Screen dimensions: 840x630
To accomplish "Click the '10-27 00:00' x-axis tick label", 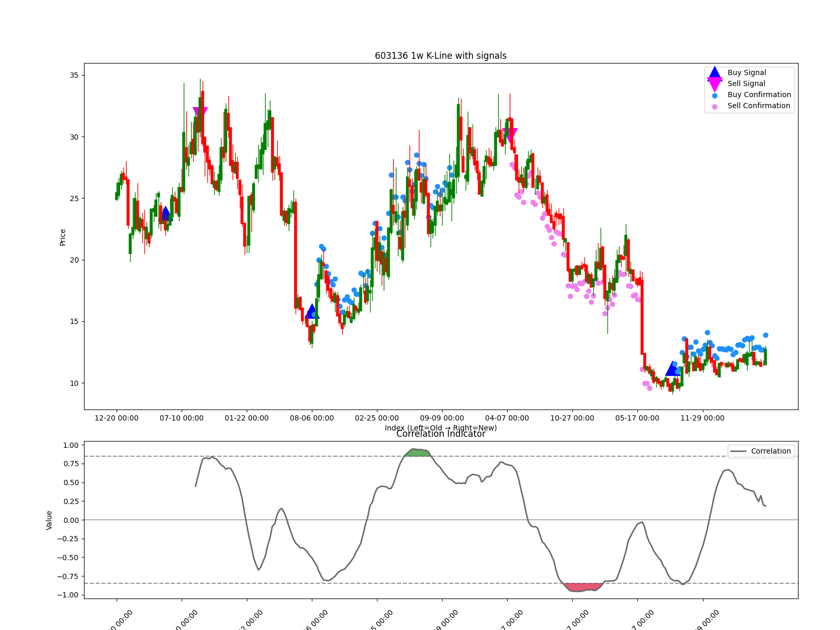I will pyautogui.click(x=572, y=418).
